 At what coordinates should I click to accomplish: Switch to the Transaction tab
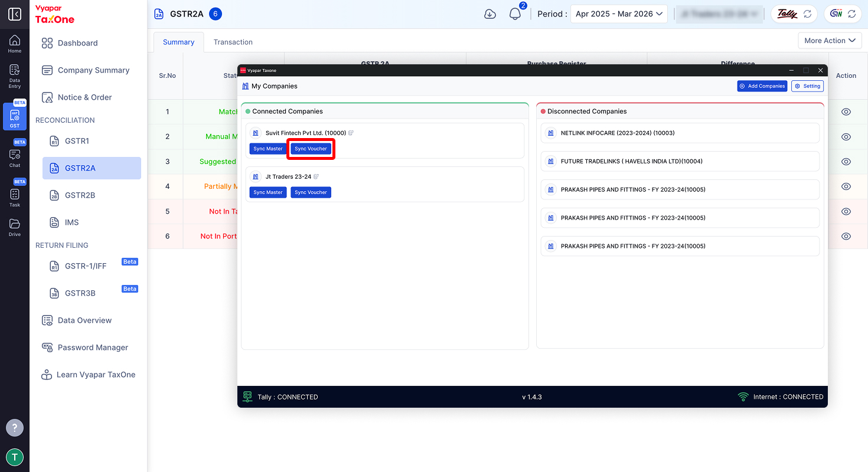pos(233,42)
